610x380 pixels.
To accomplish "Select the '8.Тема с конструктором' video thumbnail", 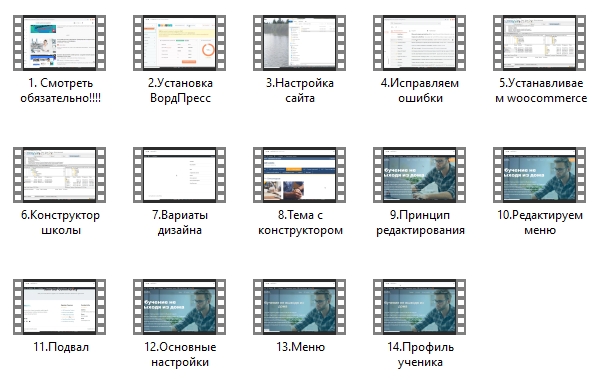I will click(300, 175).
